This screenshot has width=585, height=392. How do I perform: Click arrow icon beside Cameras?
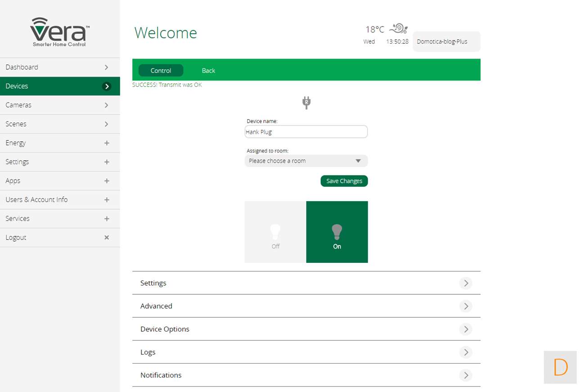click(x=107, y=105)
